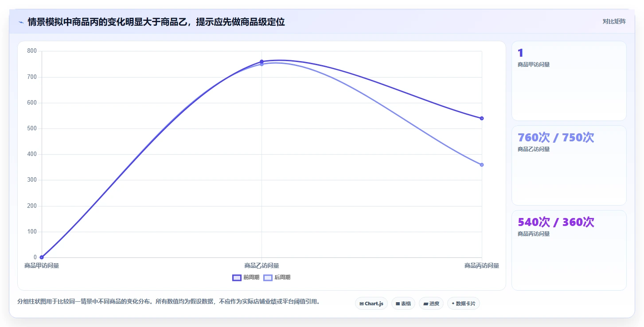
Task: Click the 后周期 data point at 商品乙访问量
Action: click(262, 65)
